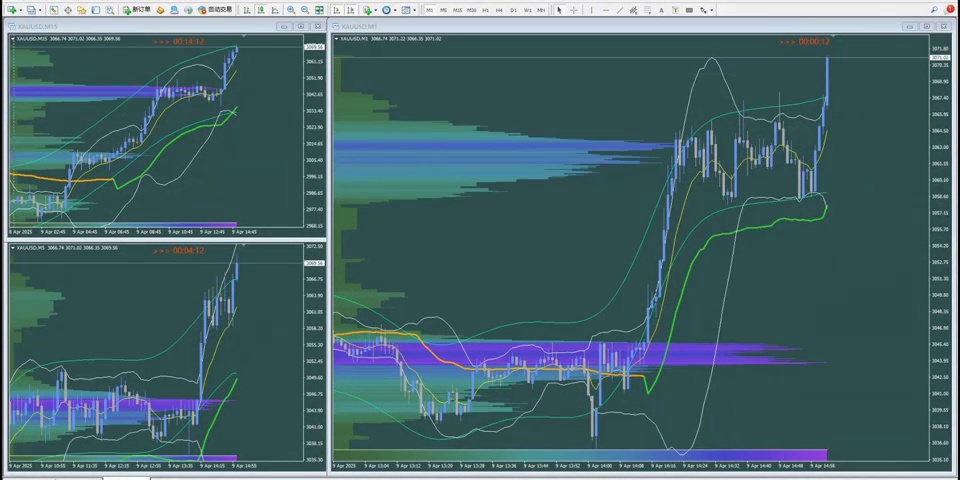Screen dimensions: 960x480
Task: Open the chart templates icon
Action: click(405, 10)
